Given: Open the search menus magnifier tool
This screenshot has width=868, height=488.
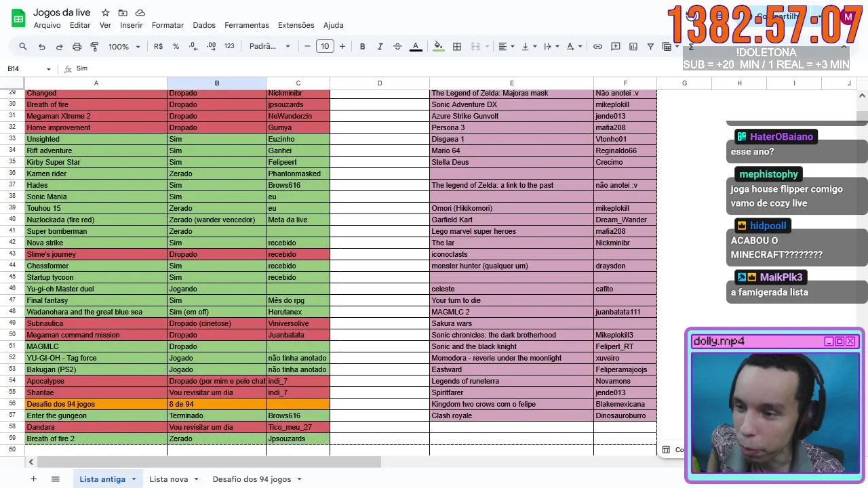Looking at the screenshot, I should coord(23,47).
